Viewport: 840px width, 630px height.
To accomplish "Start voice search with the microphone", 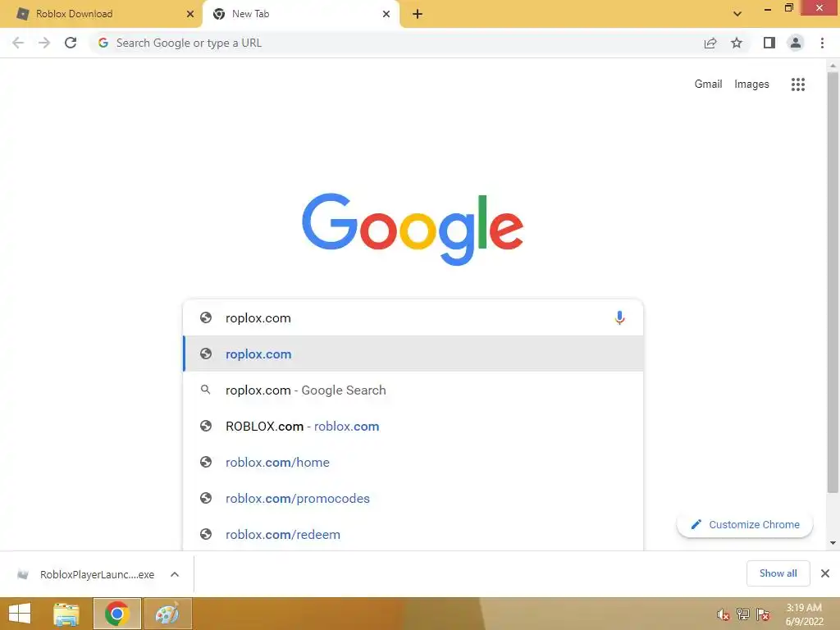I will 619,317.
